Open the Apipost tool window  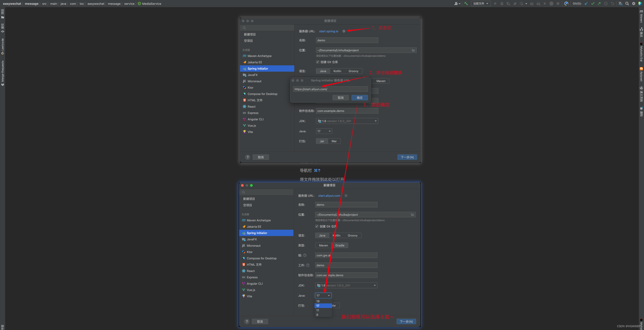point(641,74)
